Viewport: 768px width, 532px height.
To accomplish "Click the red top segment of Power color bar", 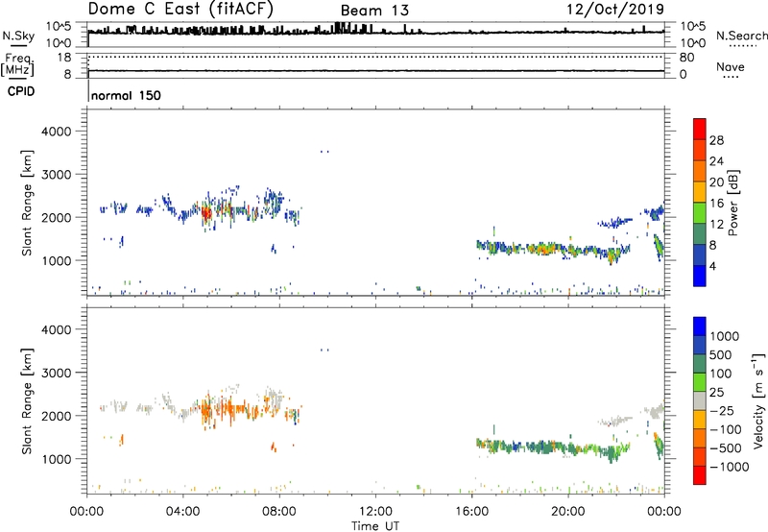I will coord(700,129).
